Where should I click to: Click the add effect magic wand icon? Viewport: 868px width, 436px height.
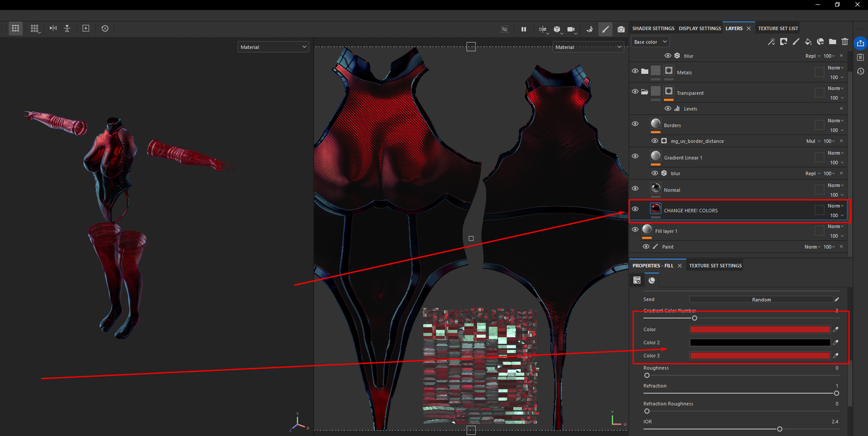[x=771, y=42]
